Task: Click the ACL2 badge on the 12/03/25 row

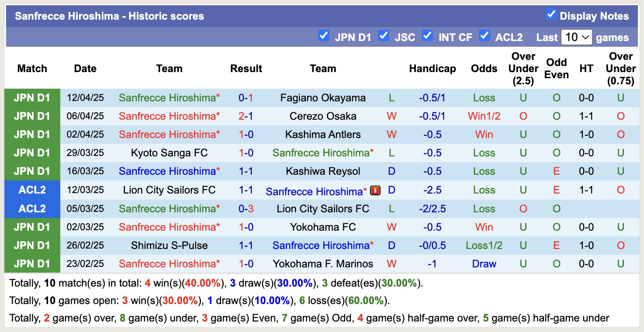Action: (32, 190)
